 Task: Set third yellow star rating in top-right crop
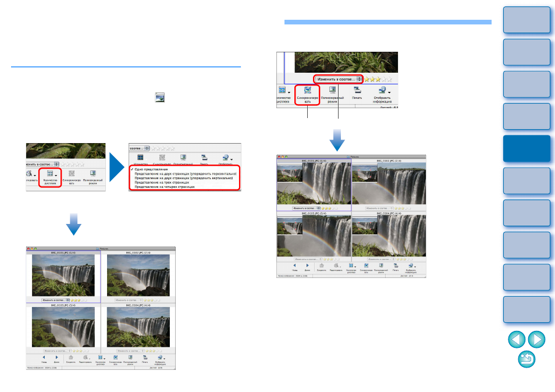click(378, 79)
